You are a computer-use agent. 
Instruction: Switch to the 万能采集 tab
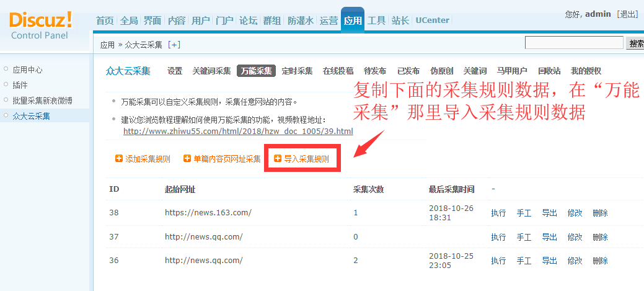[x=256, y=71]
